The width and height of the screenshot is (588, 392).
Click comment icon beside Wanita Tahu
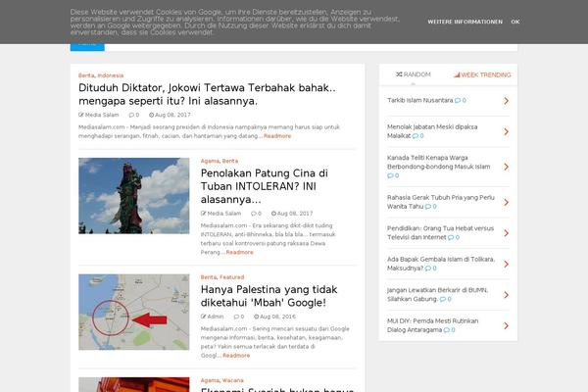(x=428, y=207)
